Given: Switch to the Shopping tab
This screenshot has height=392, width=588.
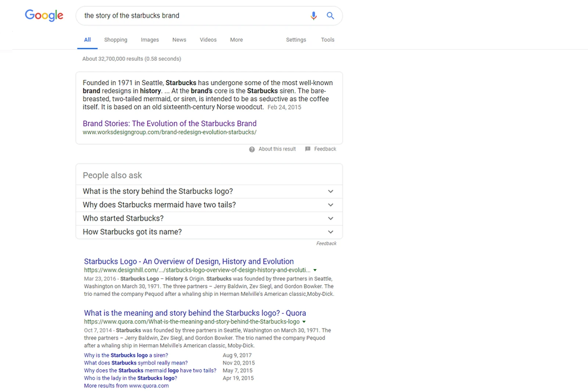Looking at the screenshot, I should coord(116,40).
